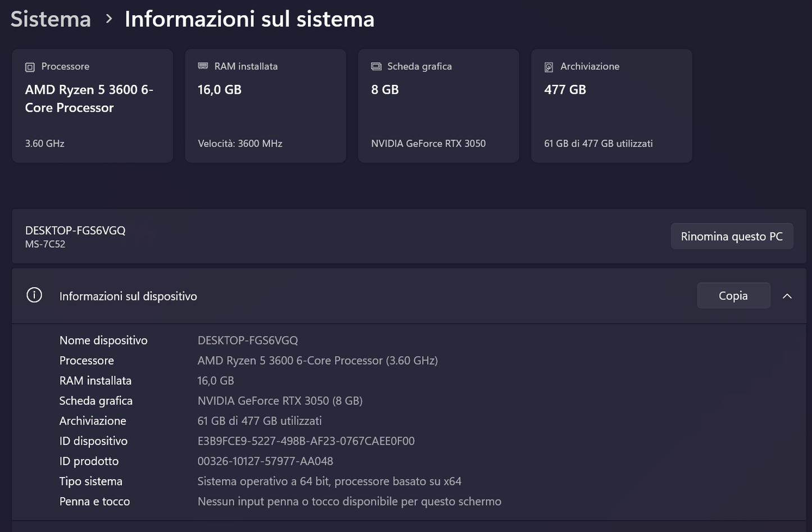Click the Informazioni sul dispositivo header text
The width and height of the screenshot is (812, 532).
128,296
